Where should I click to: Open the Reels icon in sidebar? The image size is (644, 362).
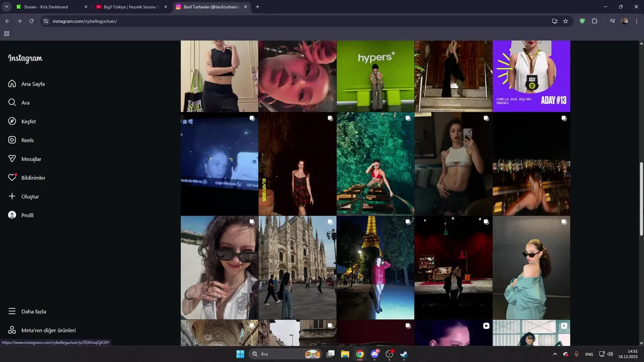click(12, 140)
